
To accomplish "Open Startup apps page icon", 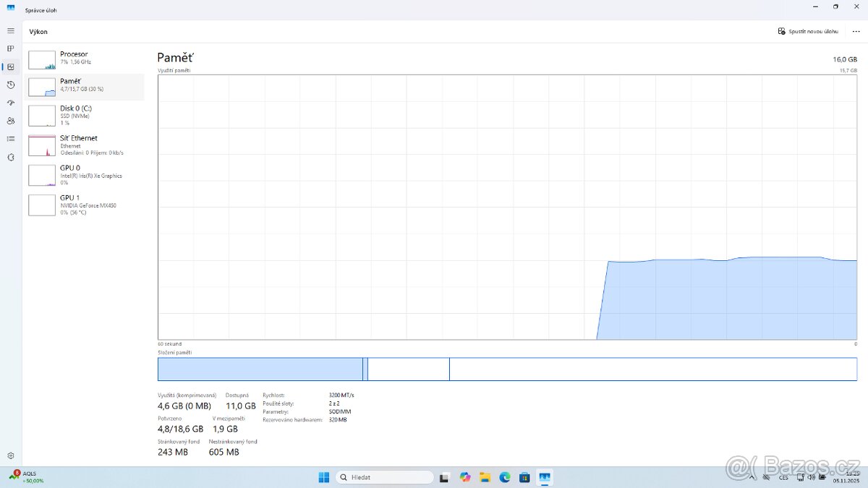I will (x=11, y=103).
